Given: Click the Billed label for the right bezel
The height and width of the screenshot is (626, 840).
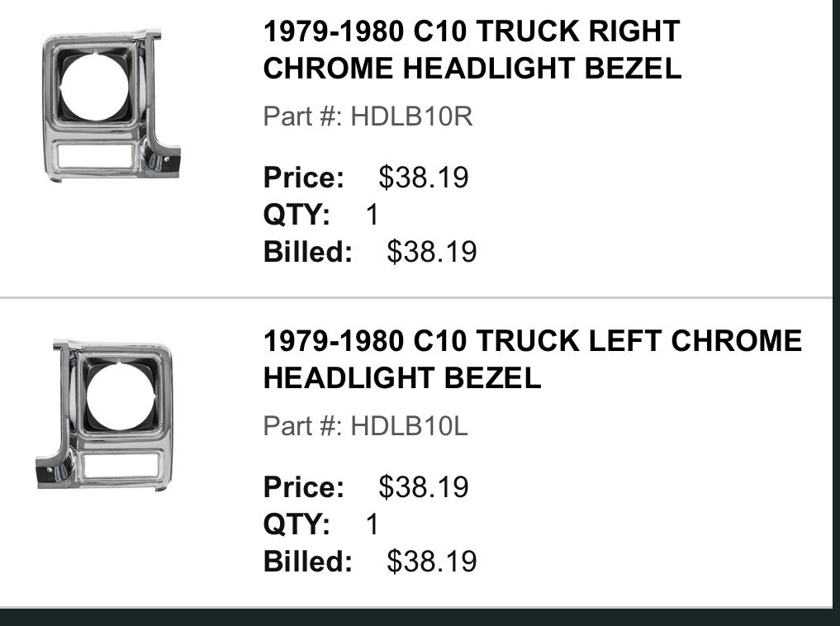Looking at the screenshot, I should click(307, 252).
